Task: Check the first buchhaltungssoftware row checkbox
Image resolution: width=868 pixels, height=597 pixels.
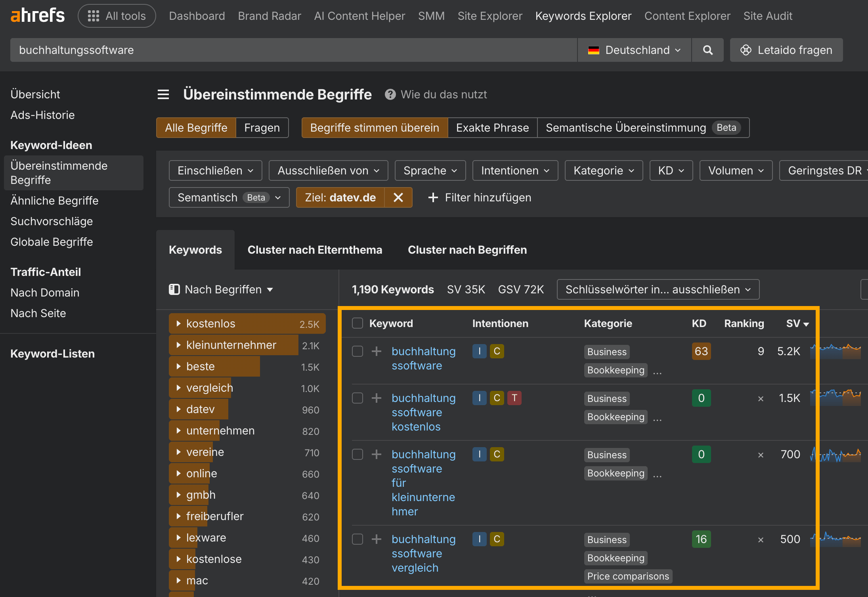Action: click(x=358, y=351)
